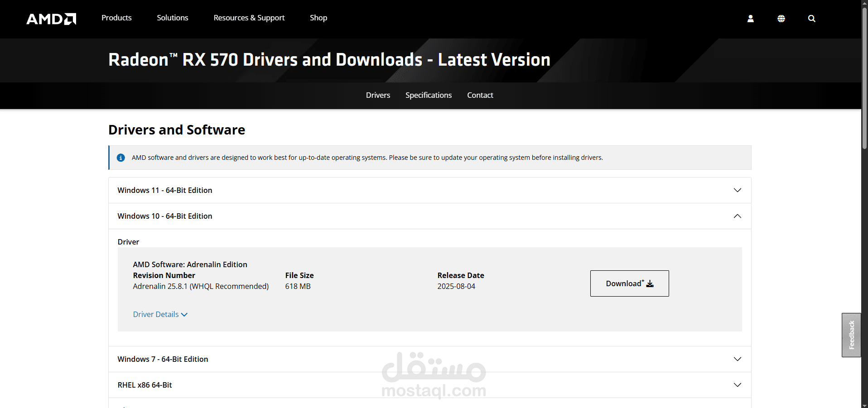The height and width of the screenshot is (408, 868).
Task: Click the operating system update notice text
Action: (367, 158)
